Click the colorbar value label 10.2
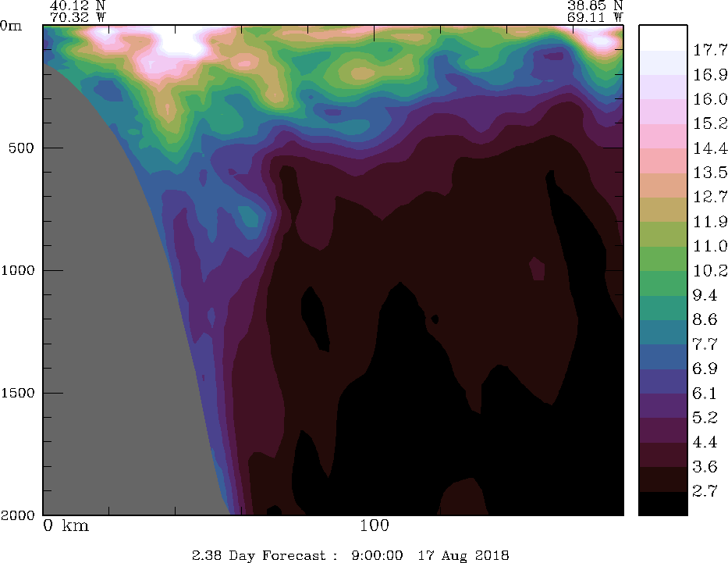This screenshot has width=728, height=563. (x=710, y=271)
